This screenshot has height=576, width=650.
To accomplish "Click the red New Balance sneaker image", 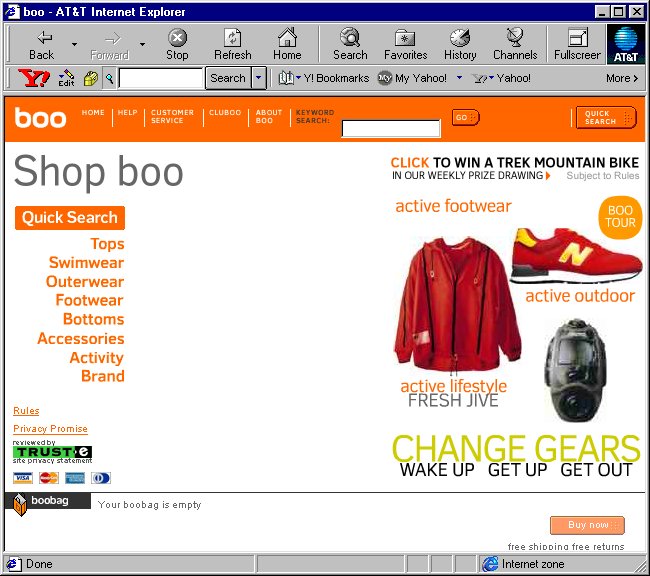I will click(x=577, y=255).
